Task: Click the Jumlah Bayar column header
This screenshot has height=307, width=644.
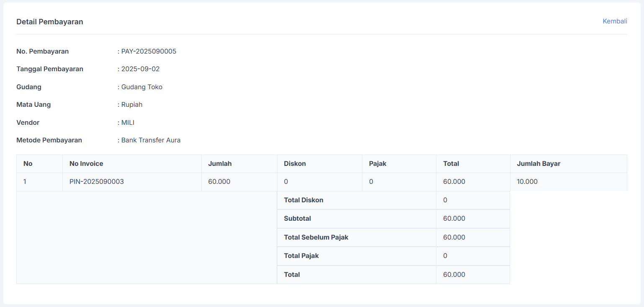Action: click(x=538, y=164)
